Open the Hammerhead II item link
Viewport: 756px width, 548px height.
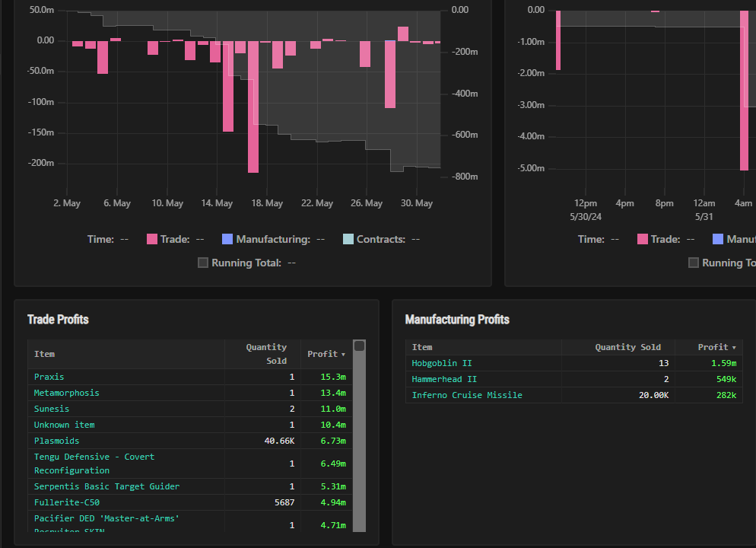click(x=444, y=379)
